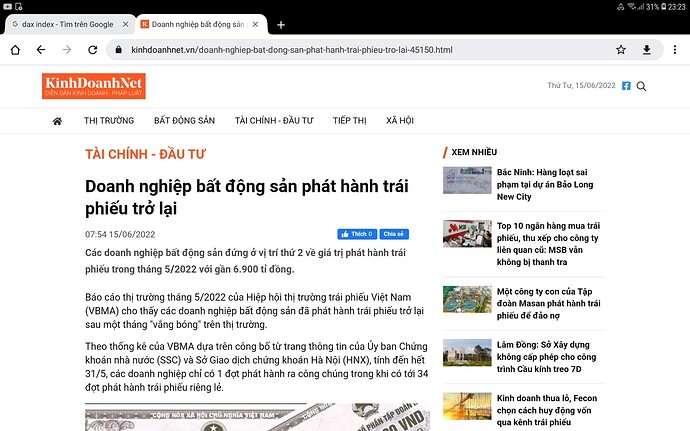Click the date Thứ Tư, 15/06/2022
690x431 pixels.
(581, 85)
